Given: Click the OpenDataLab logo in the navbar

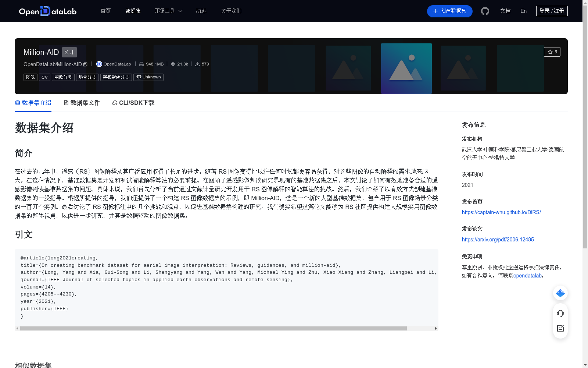Looking at the screenshot, I should 47,11.
